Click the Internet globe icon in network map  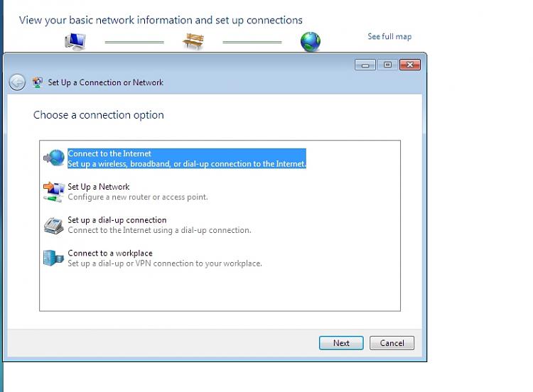tap(311, 41)
